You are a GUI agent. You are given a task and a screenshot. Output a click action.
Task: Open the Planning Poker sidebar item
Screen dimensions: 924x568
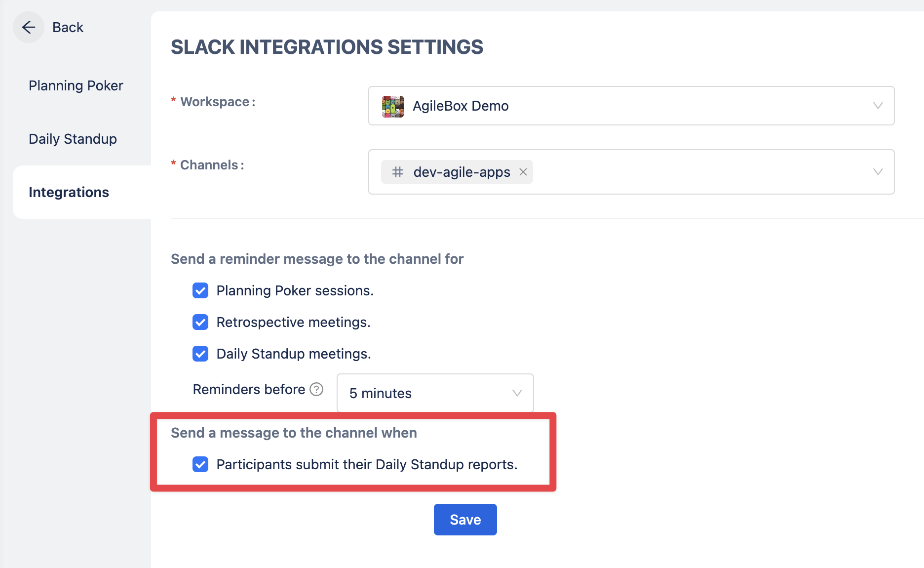[76, 85]
